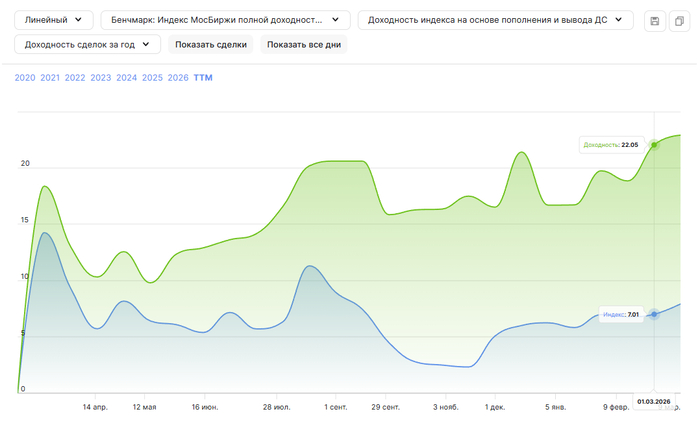Open the Доходность сделок за год dropdown
The width and height of the screenshot is (700, 431).
[x=88, y=44]
